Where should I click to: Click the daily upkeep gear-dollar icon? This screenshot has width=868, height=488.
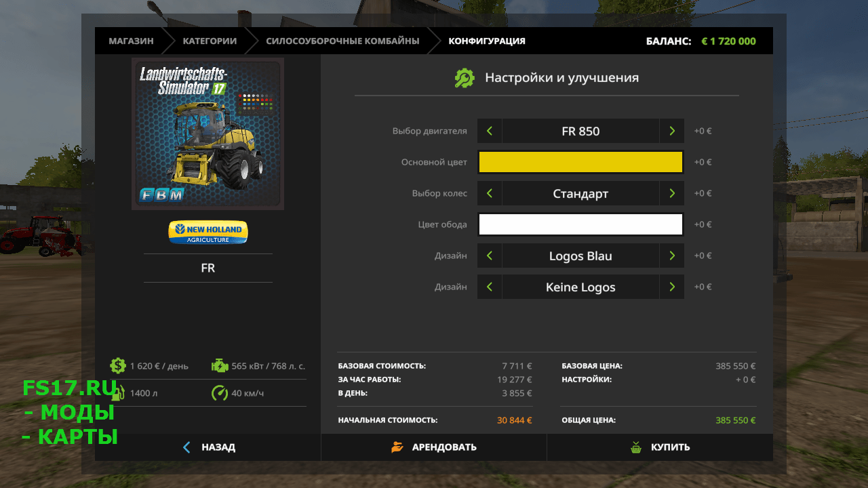pos(118,366)
